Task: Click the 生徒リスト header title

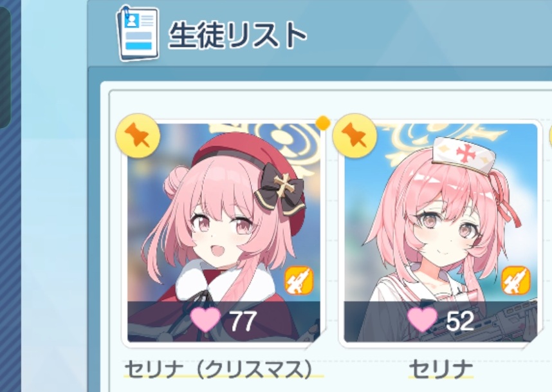Action: [x=237, y=35]
